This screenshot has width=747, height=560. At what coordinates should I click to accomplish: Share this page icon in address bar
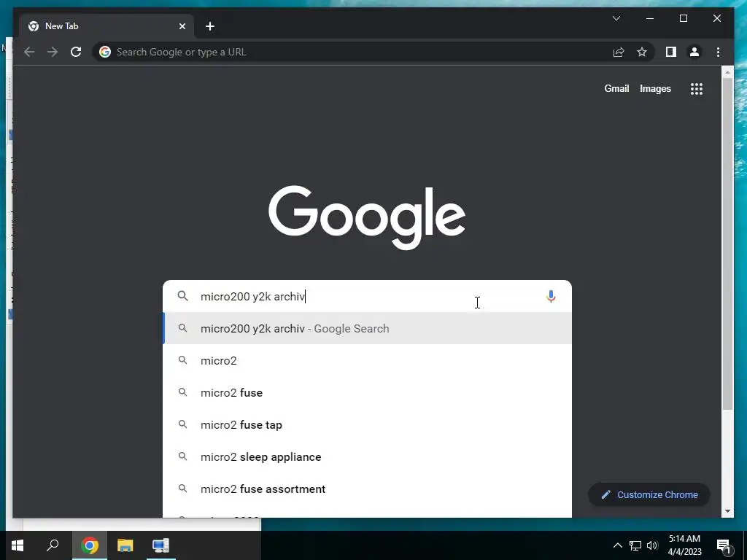[619, 52]
